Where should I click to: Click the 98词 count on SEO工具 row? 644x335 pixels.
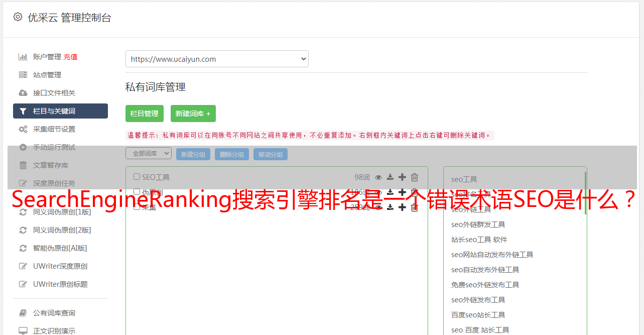[362, 177]
